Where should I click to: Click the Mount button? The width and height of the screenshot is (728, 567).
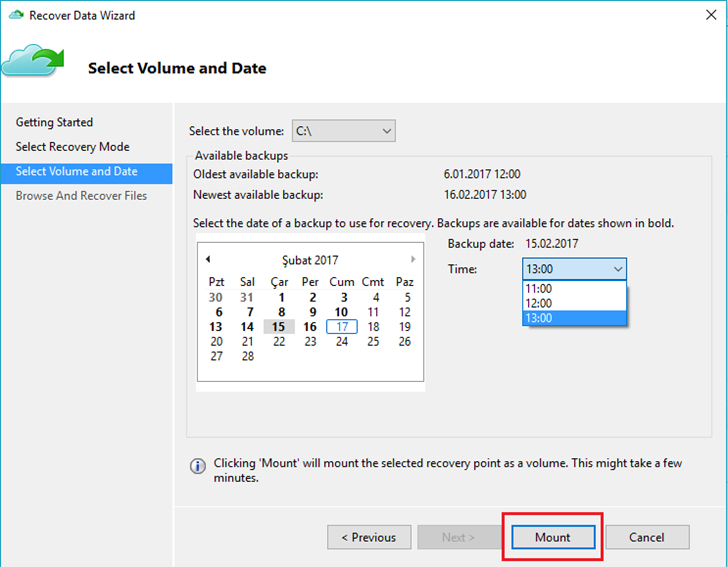[553, 537]
